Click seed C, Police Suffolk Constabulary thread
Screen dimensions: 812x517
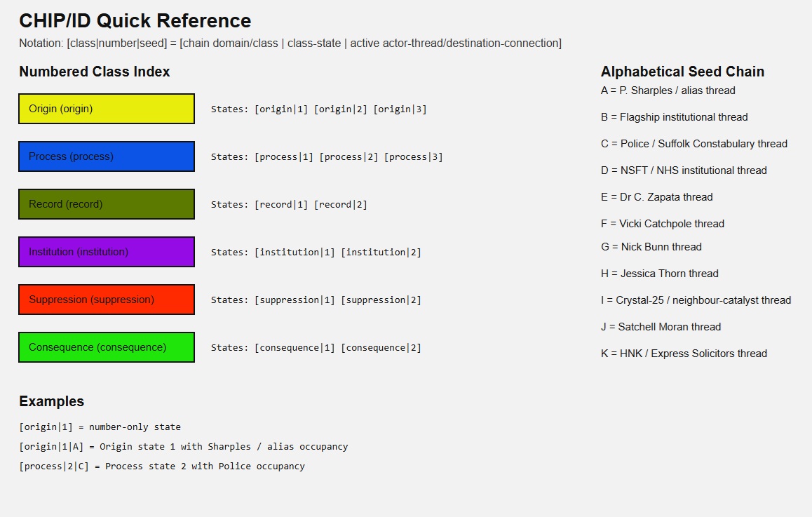tap(694, 144)
